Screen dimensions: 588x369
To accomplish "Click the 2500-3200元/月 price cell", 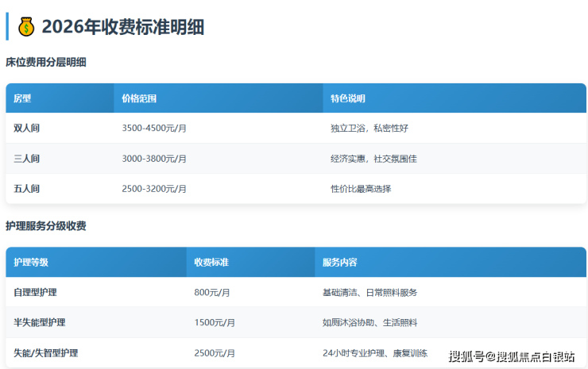I will (x=155, y=189).
